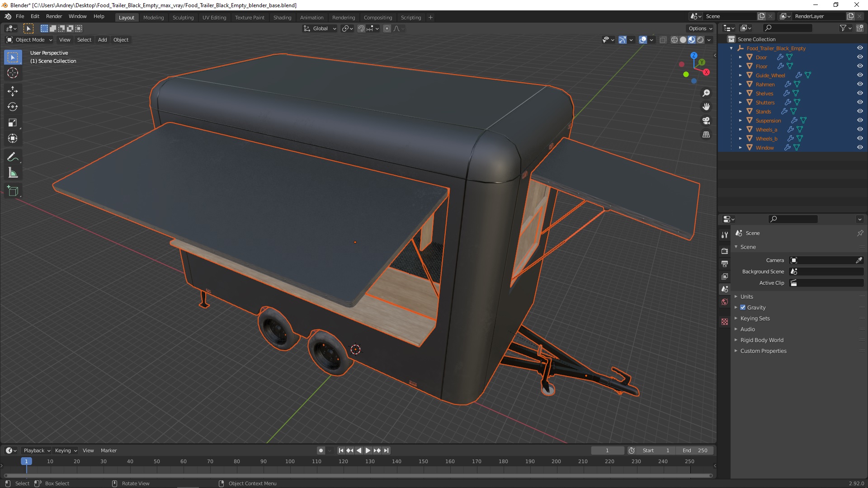The image size is (868, 488).
Task: Select the Move tool in toolbar
Action: 13,91
